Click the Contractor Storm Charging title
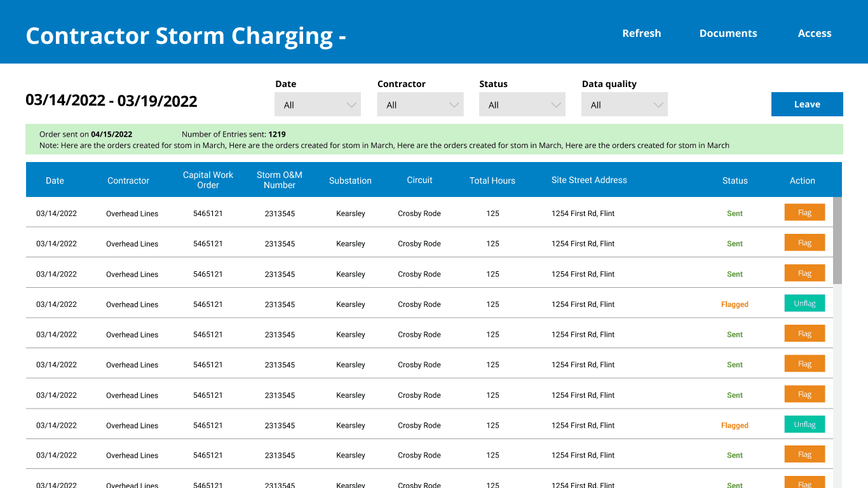Viewport: 868px width, 488px height. [x=186, y=36]
